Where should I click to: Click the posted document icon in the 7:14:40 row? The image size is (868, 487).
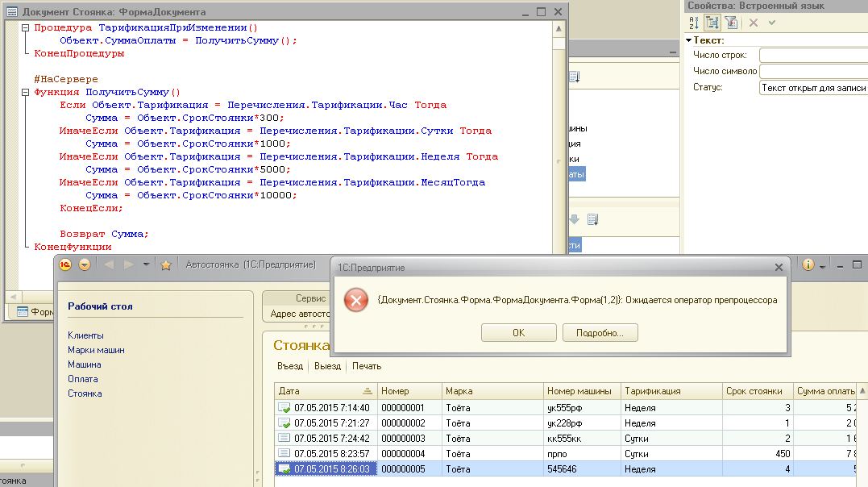284,408
